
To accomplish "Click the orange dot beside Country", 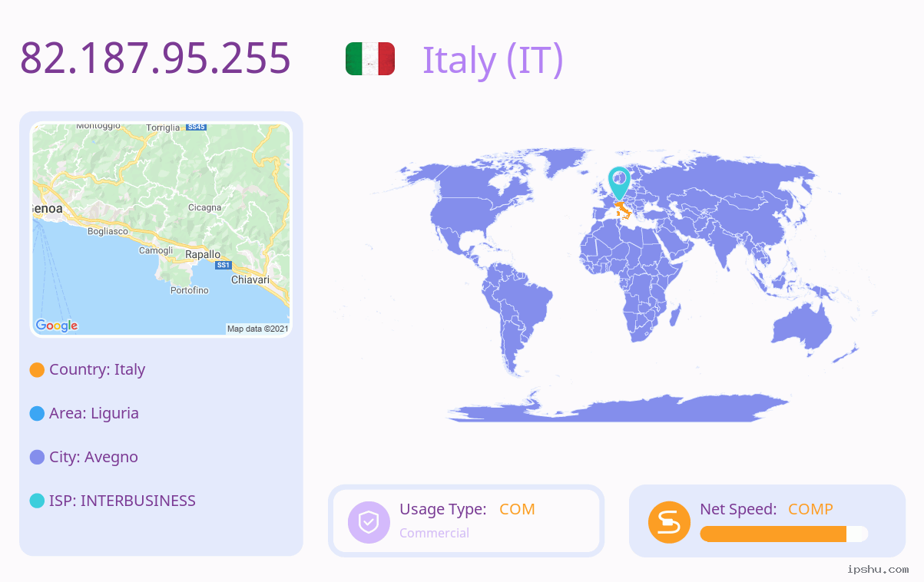I will (37, 369).
